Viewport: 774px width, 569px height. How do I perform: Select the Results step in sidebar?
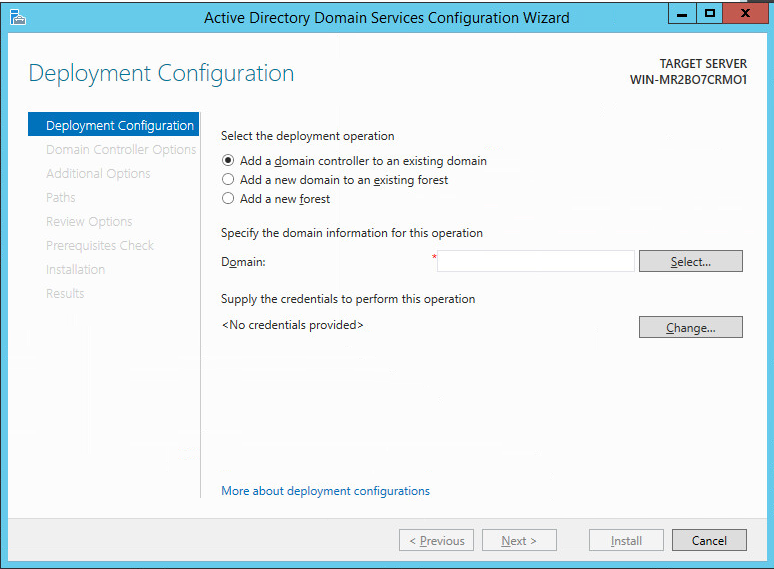pyautogui.click(x=65, y=294)
